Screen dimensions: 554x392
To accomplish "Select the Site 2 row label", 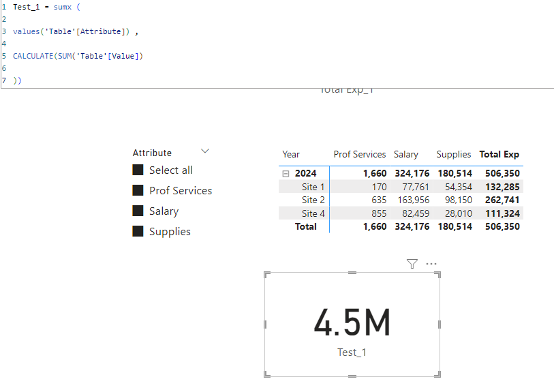I will (313, 200).
